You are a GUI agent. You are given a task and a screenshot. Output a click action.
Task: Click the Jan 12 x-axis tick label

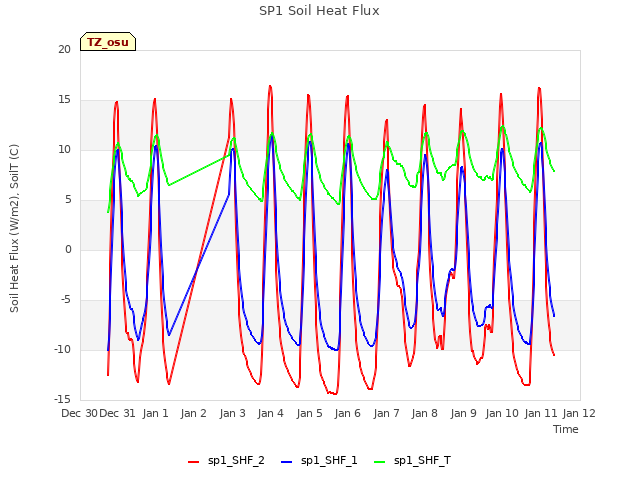pos(579,413)
